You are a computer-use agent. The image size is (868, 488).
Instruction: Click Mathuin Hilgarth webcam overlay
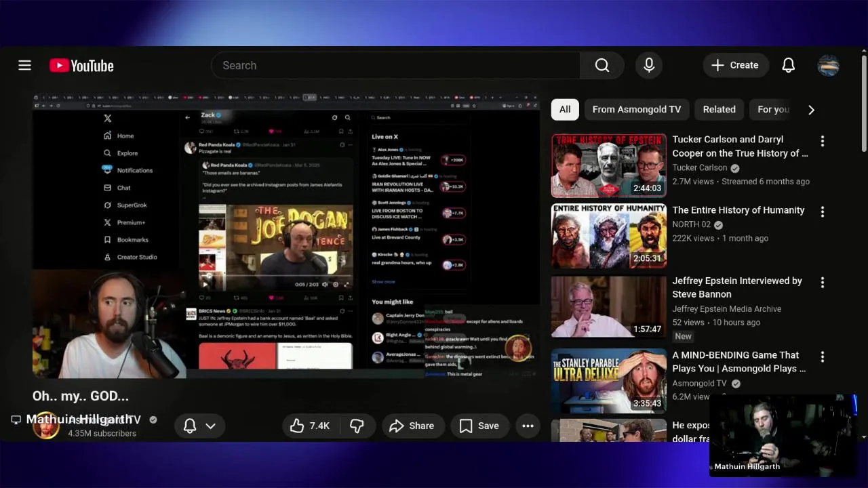[783, 435]
